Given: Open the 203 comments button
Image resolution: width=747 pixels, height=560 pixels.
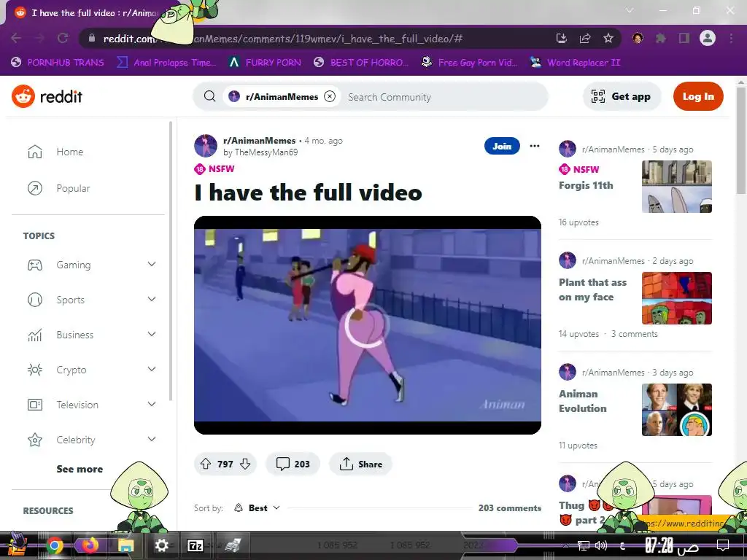Looking at the screenshot, I should coord(293,464).
